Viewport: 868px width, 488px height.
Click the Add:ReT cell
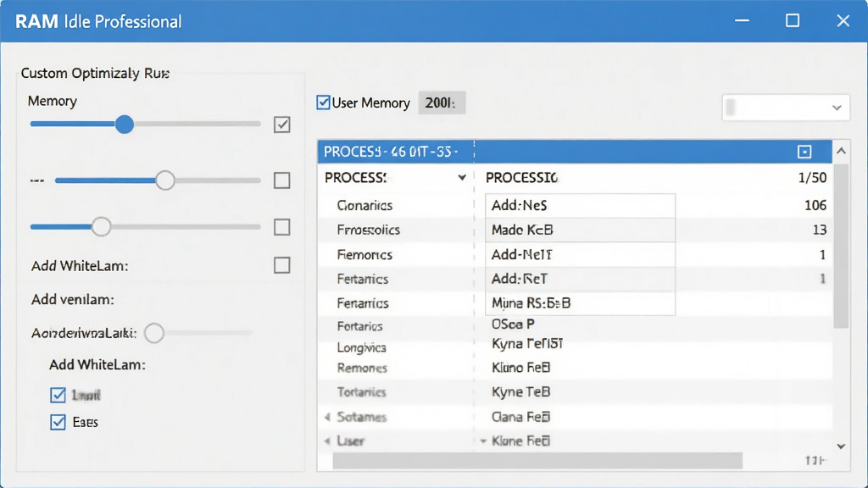pyautogui.click(x=580, y=279)
